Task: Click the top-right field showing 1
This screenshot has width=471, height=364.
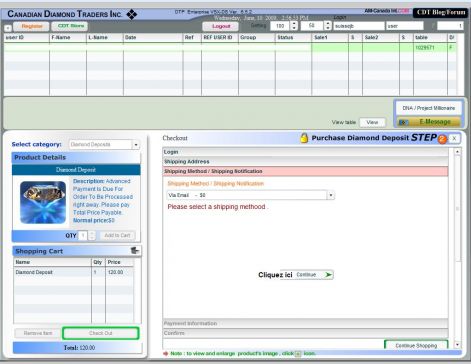Action: (x=450, y=26)
